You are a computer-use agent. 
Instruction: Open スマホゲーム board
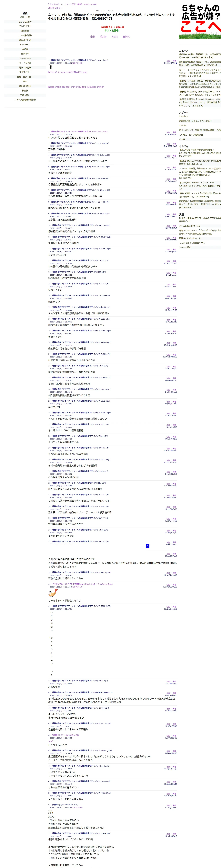coord(25,58)
